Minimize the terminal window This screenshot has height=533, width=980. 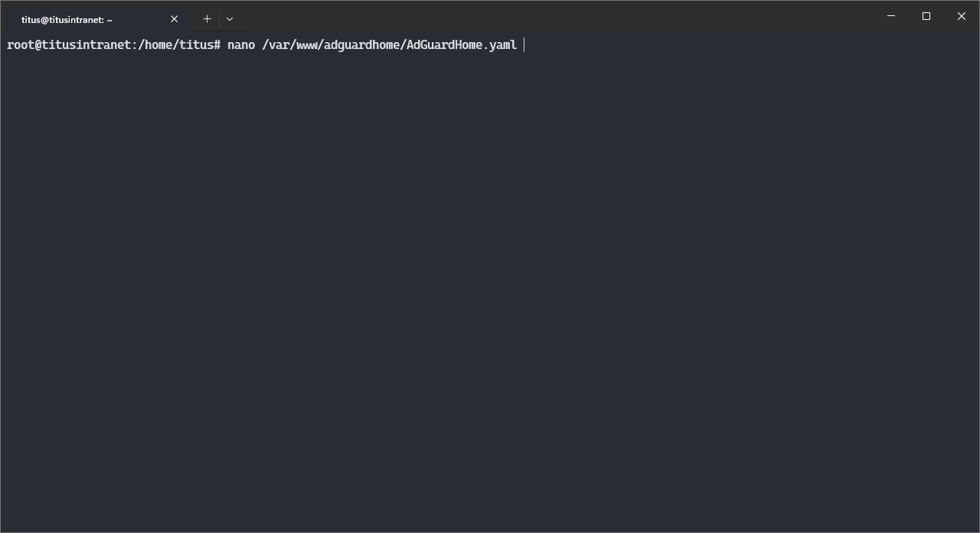[x=891, y=16]
